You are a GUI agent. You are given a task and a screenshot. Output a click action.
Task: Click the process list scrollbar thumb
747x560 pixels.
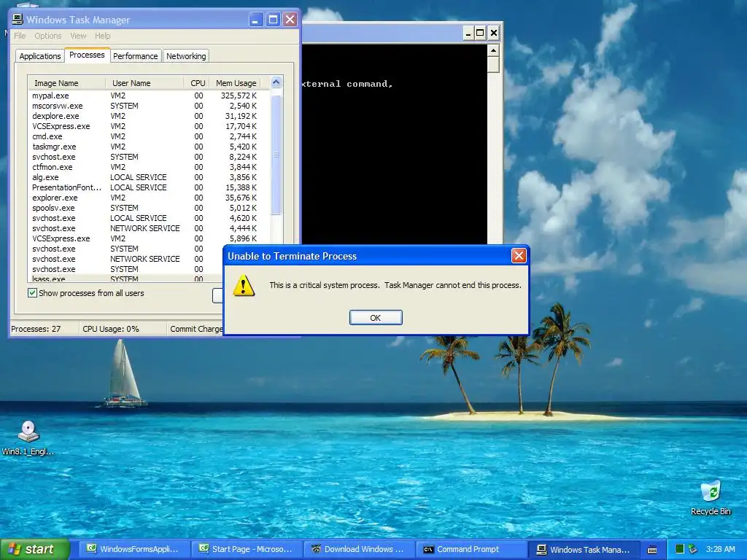pos(276,155)
